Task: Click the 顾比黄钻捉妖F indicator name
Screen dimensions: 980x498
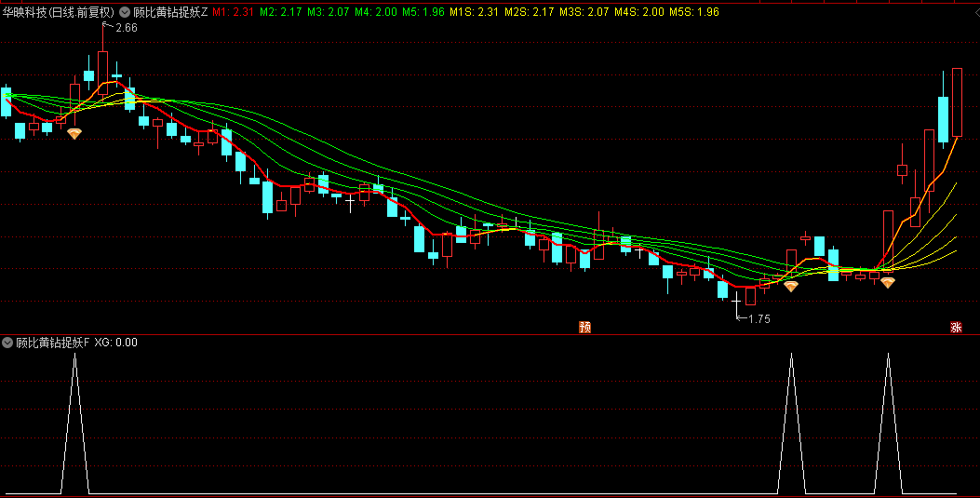Action: click(52, 343)
